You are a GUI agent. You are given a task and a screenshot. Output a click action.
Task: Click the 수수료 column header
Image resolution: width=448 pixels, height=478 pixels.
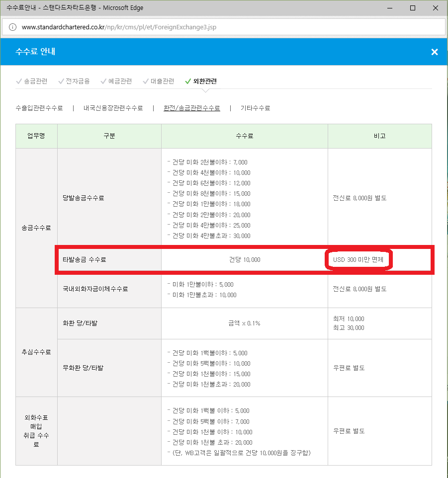click(x=245, y=136)
